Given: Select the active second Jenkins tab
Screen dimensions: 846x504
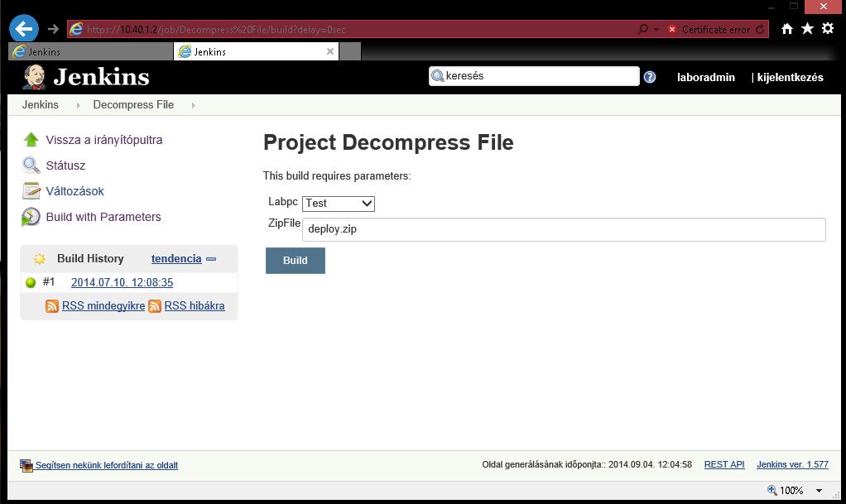Looking at the screenshot, I should pos(256,52).
